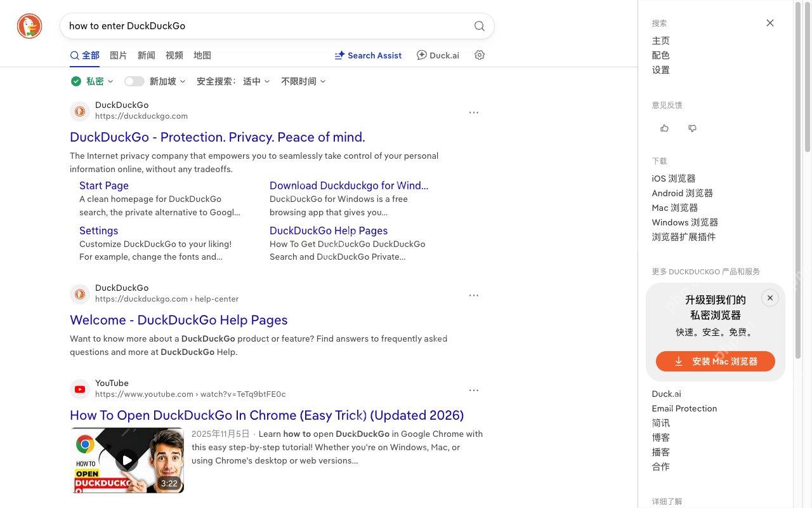
Task: Open 配色 in the side menu
Action: [661, 55]
